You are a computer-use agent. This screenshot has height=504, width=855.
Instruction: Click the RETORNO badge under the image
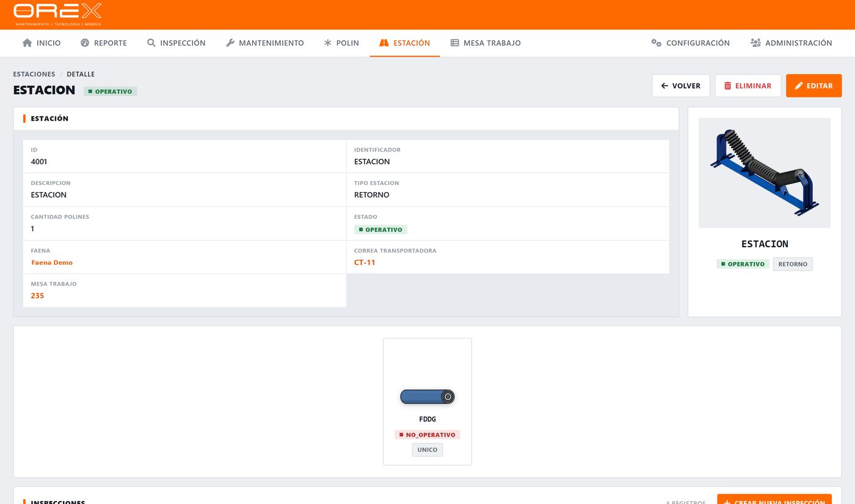793,264
